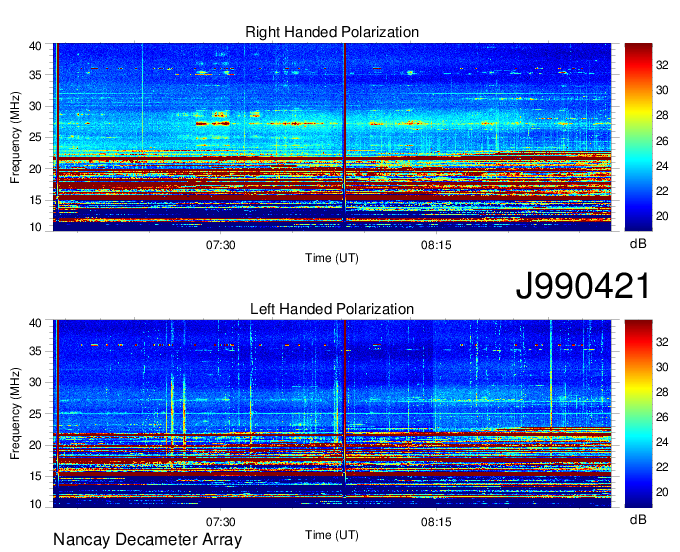Click the dB unit label under top colorbar
This screenshot has width=680, height=552.
pyautogui.click(x=638, y=244)
